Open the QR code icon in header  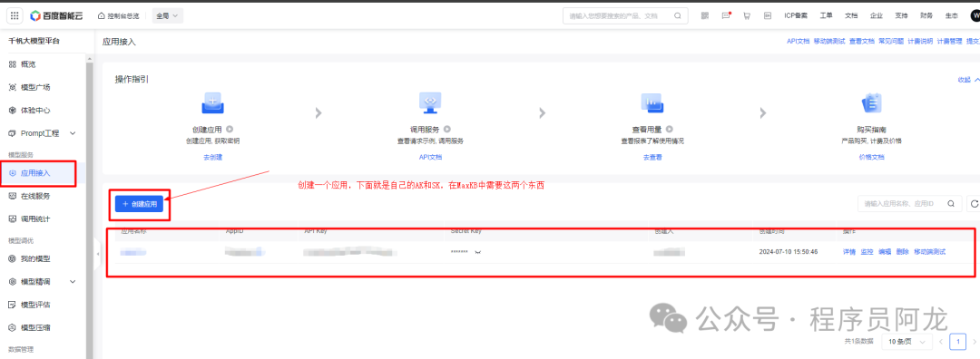[705, 15]
